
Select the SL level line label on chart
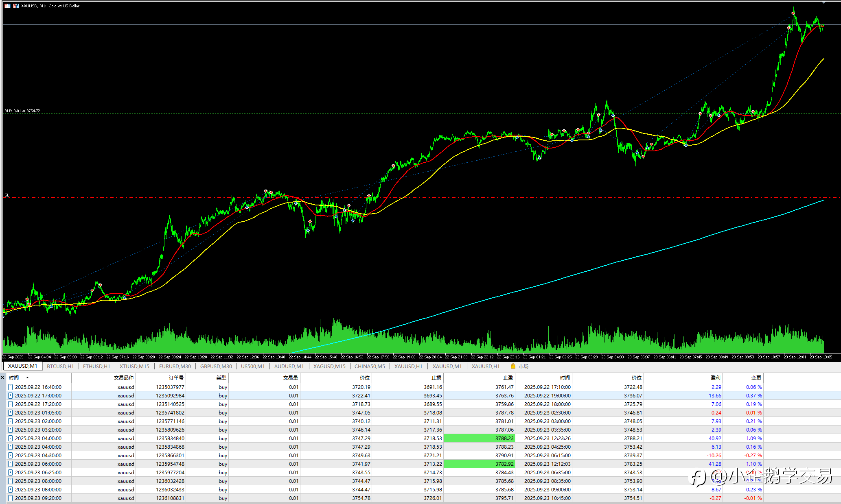[x=7, y=195]
